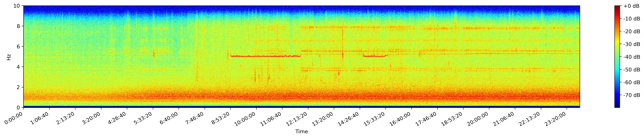Click the -40 dB colorbar label
The image size is (644, 138).
(x=632, y=57)
